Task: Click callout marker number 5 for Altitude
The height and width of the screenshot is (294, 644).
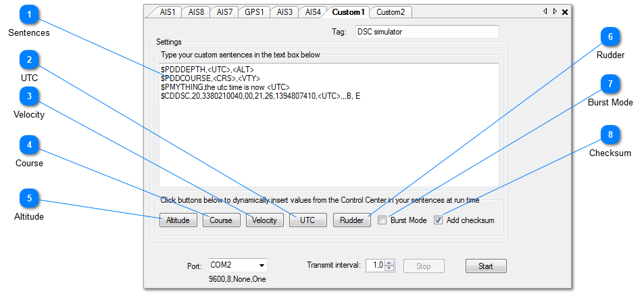Action: tap(29, 198)
